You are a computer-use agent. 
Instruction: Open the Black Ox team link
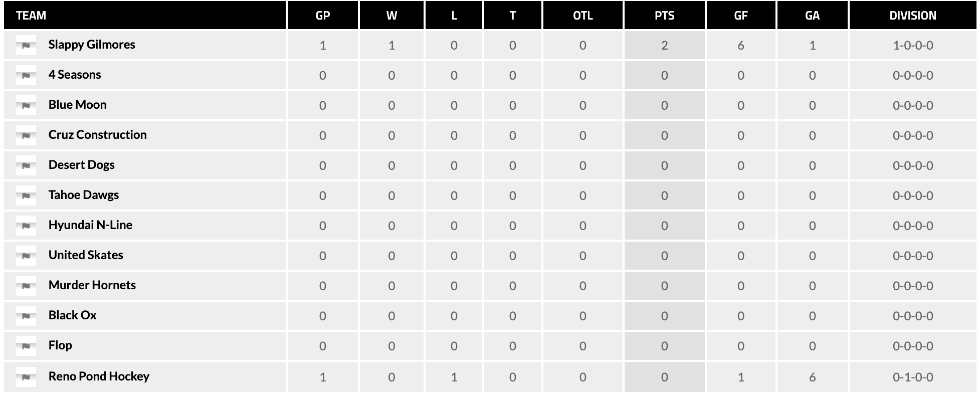[x=72, y=315]
